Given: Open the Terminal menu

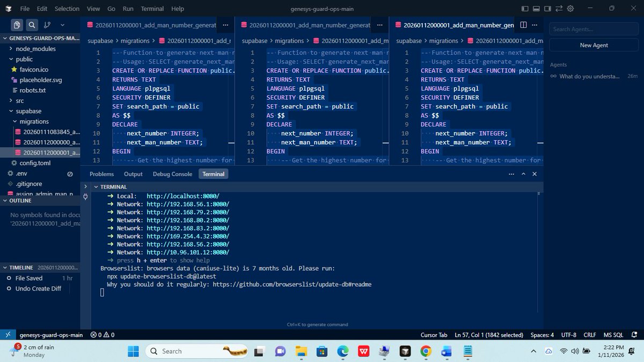Looking at the screenshot, I should click(x=152, y=9).
